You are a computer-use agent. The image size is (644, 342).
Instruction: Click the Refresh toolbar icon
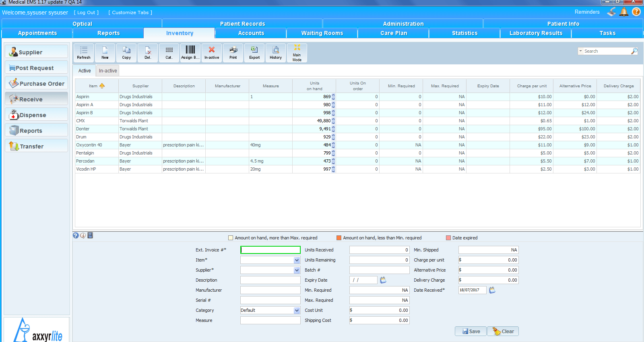(84, 53)
